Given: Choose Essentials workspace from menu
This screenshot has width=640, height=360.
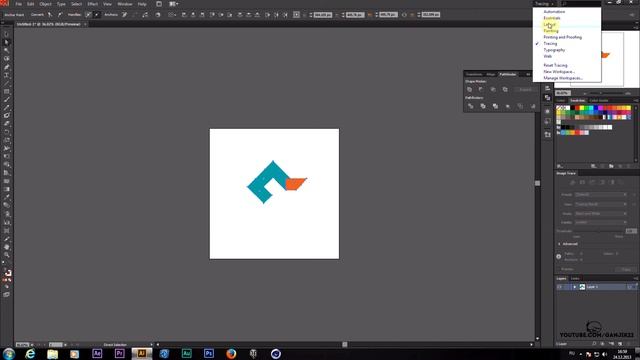Looking at the screenshot, I should 552,18.
